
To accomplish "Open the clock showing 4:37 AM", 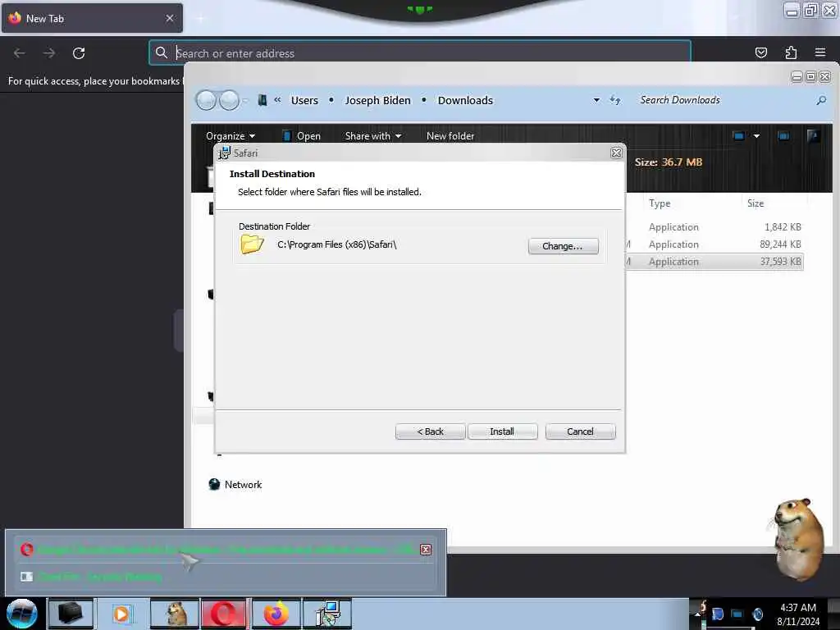I will pos(798,614).
